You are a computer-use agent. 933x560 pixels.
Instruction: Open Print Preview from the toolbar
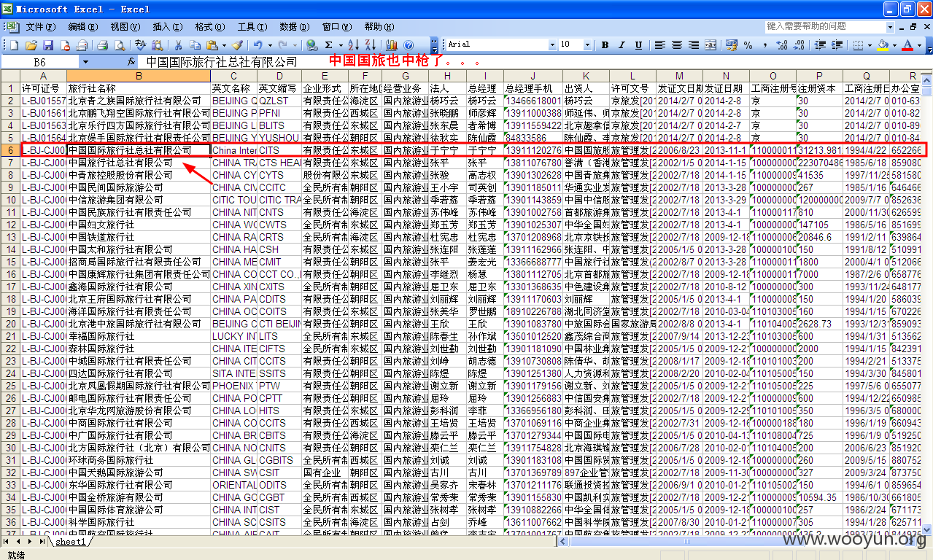click(119, 44)
